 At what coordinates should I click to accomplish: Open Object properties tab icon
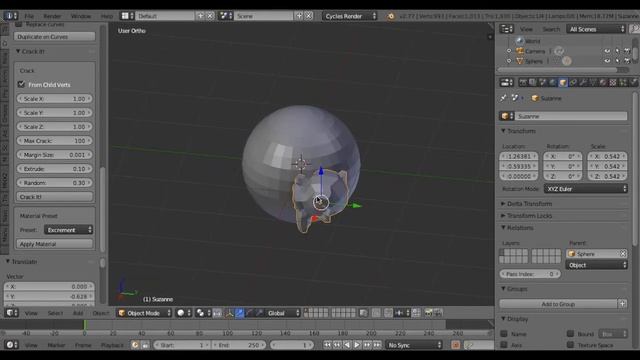563,82
